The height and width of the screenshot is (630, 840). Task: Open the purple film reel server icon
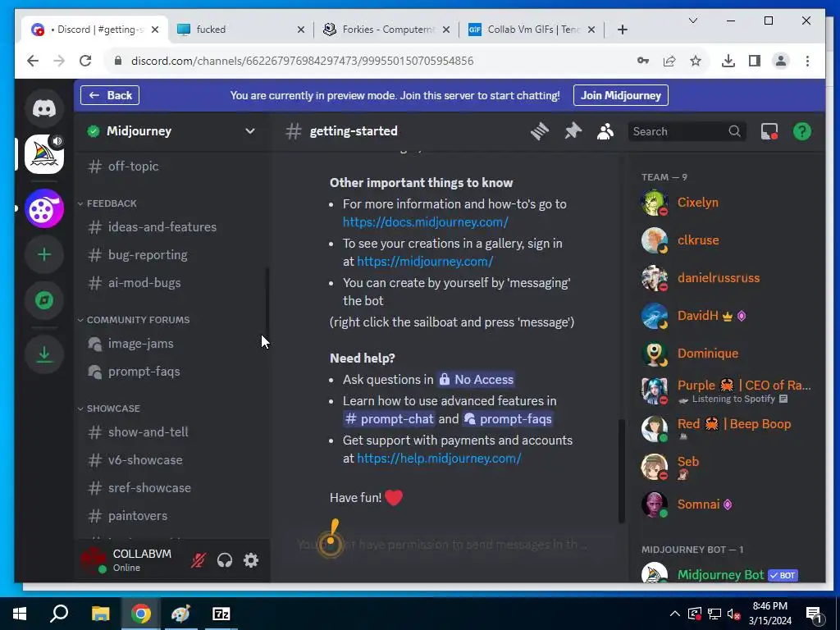click(44, 209)
